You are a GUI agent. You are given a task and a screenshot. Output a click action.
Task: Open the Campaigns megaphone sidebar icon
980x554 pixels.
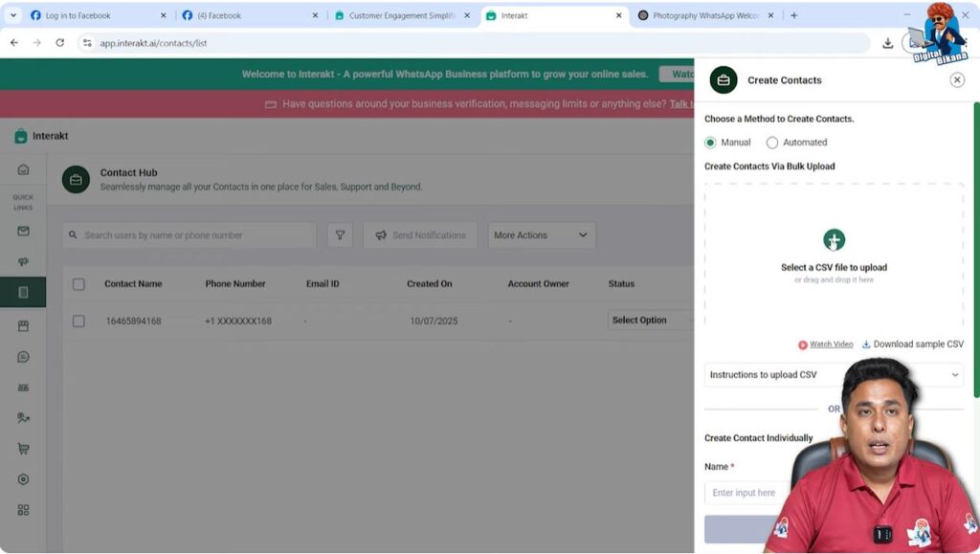click(x=23, y=262)
